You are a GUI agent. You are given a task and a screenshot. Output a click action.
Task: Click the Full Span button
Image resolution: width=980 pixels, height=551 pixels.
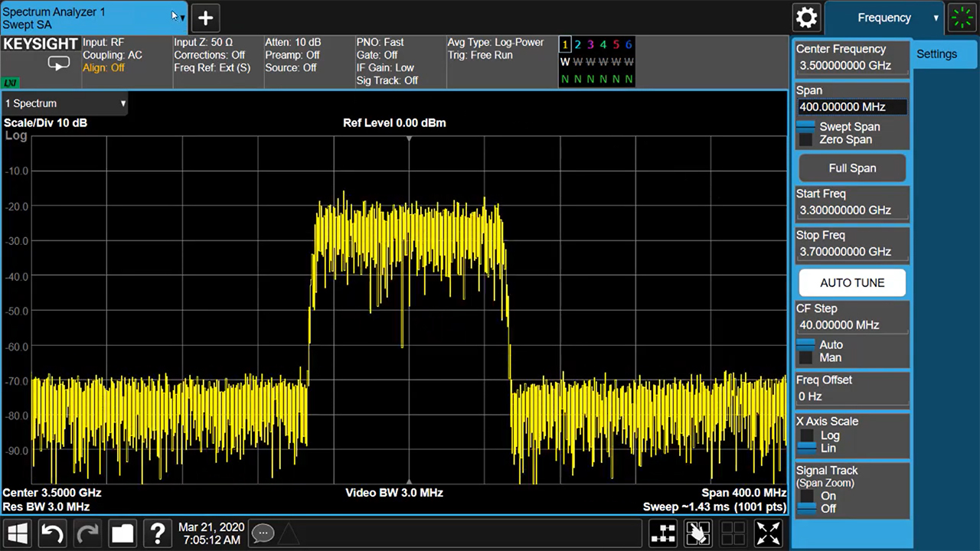click(852, 168)
